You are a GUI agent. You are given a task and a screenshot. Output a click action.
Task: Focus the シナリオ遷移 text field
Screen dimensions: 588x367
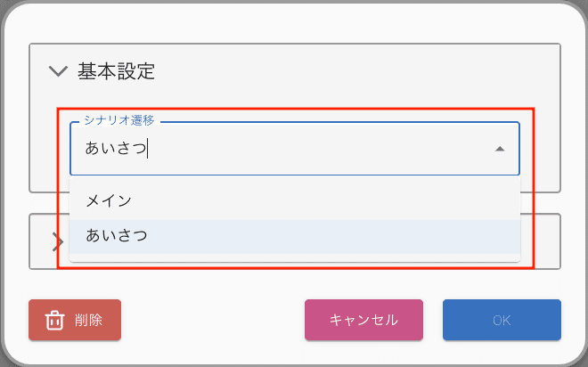(x=295, y=149)
